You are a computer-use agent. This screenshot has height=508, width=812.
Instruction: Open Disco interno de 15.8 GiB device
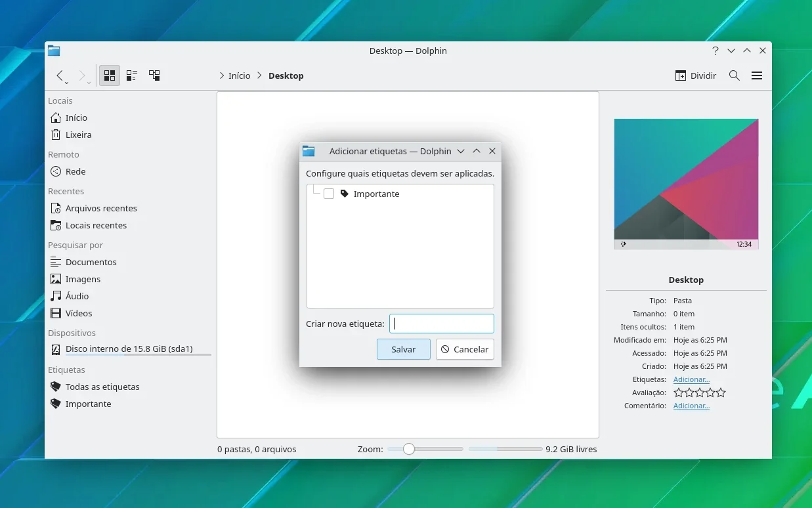(x=130, y=349)
